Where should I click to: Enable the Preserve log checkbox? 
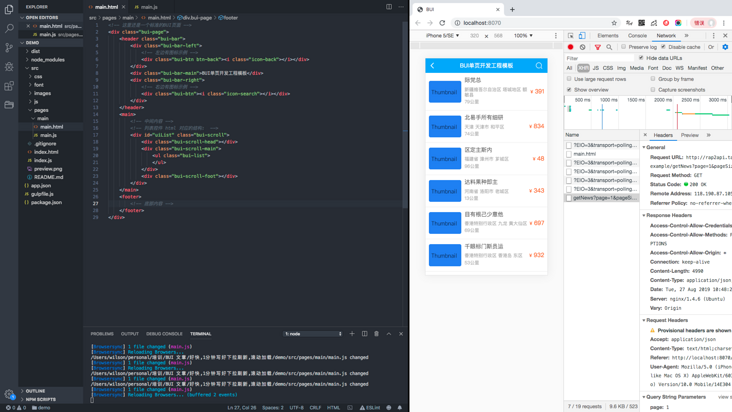coord(622,47)
